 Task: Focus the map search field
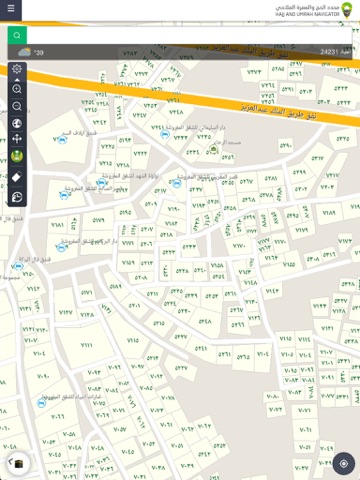pos(189,35)
